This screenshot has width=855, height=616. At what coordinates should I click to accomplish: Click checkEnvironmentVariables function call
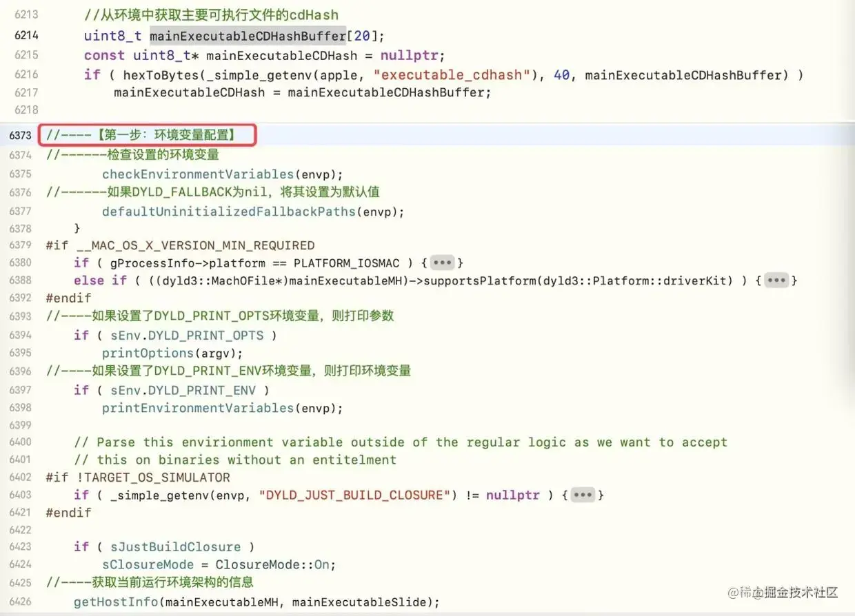222,174
